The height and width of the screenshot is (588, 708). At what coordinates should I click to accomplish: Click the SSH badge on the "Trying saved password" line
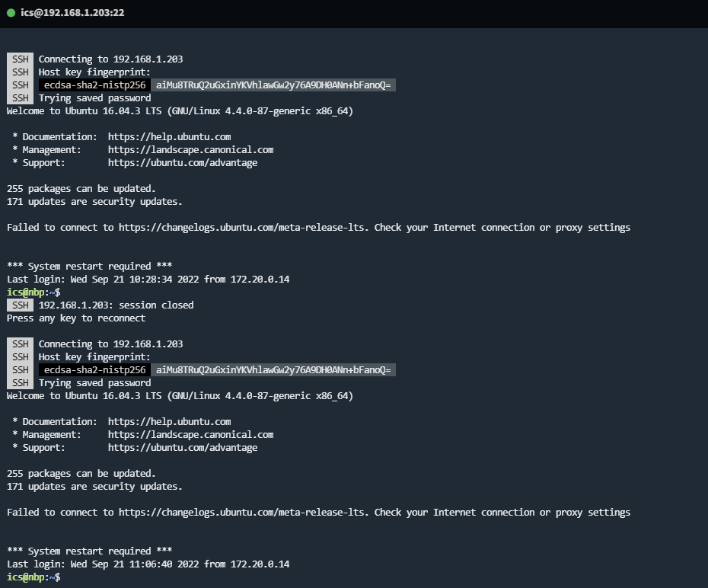(x=19, y=97)
